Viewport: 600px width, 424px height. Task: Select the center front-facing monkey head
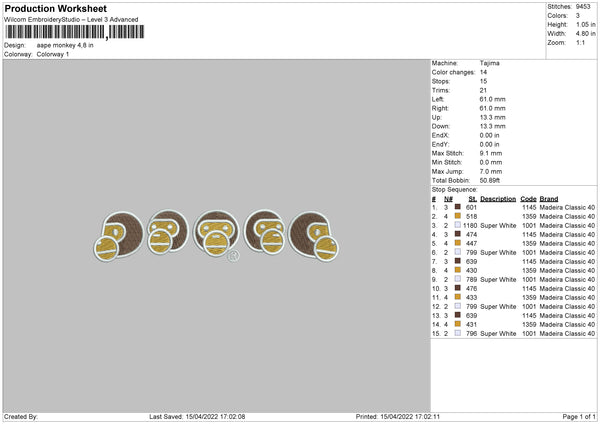(x=216, y=233)
